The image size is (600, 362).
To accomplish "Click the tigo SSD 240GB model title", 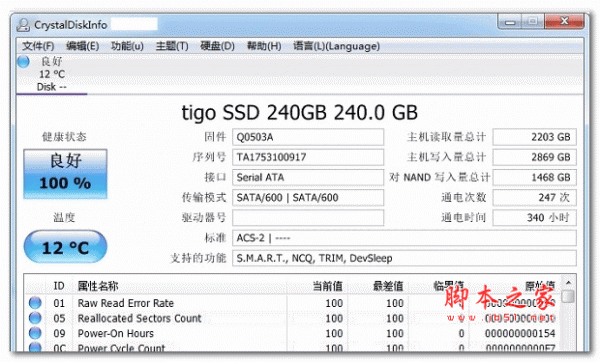I will (299, 113).
